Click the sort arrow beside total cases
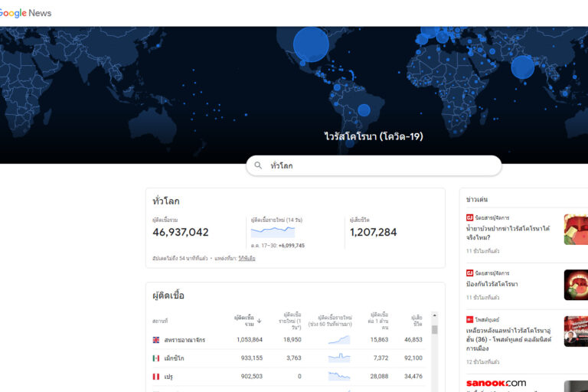Image resolution: width=588 pixels, height=392 pixels. pyautogui.click(x=259, y=321)
